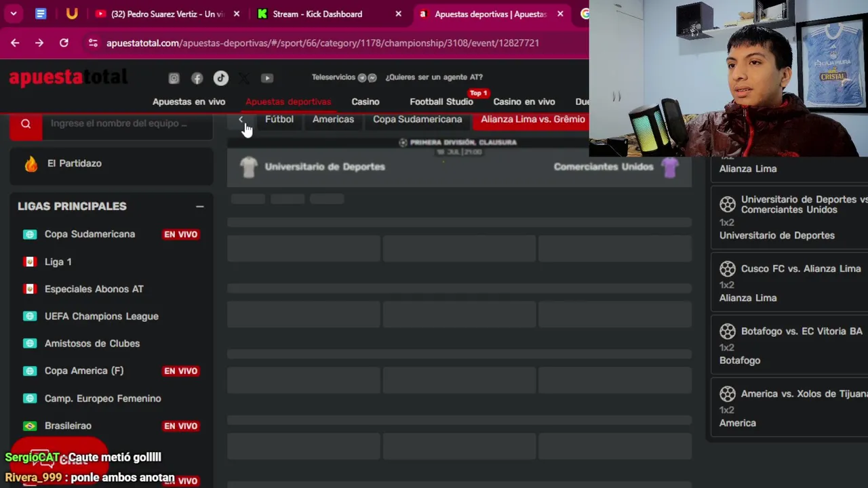Switch to Stream - Kick Dashboard tab

pyautogui.click(x=317, y=14)
